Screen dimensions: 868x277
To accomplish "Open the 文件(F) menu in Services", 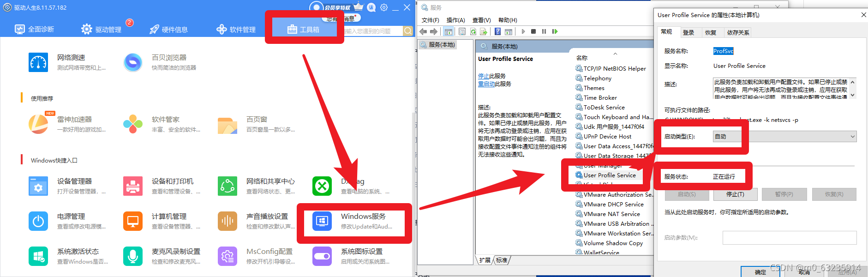I will click(430, 20).
